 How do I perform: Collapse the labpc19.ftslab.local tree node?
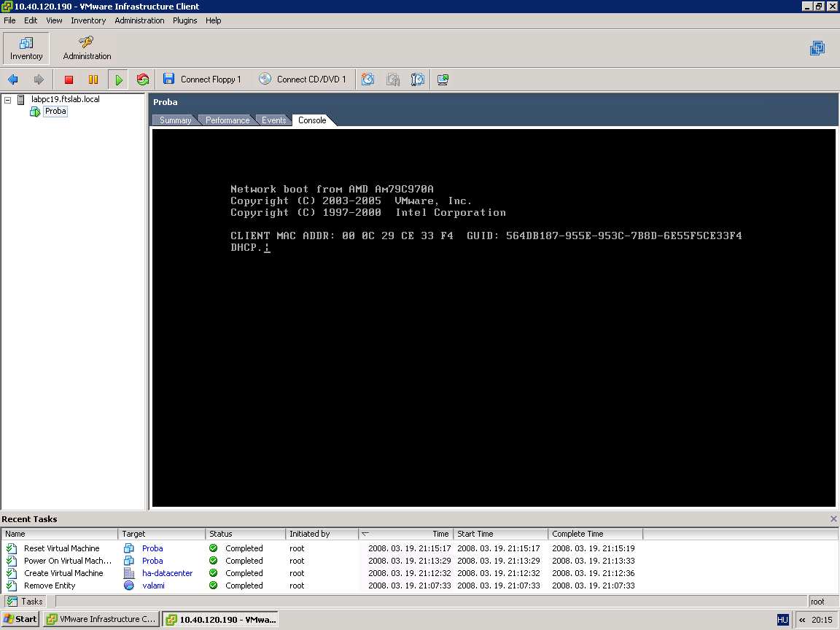pyautogui.click(x=7, y=100)
